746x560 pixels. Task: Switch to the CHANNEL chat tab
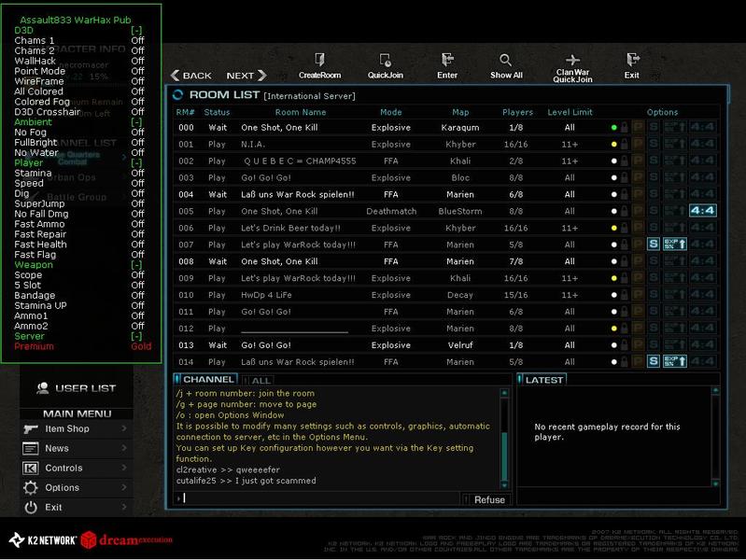[x=205, y=379]
